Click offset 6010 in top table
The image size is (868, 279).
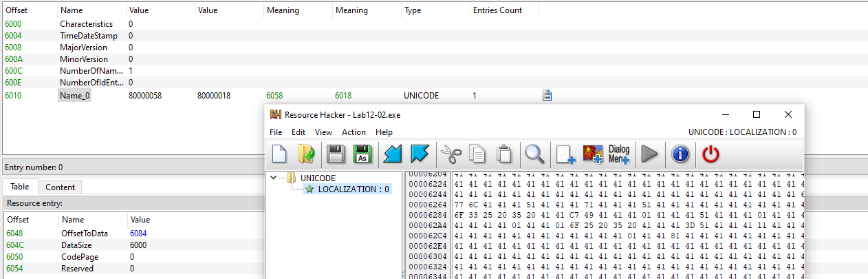click(x=13, y=96)
